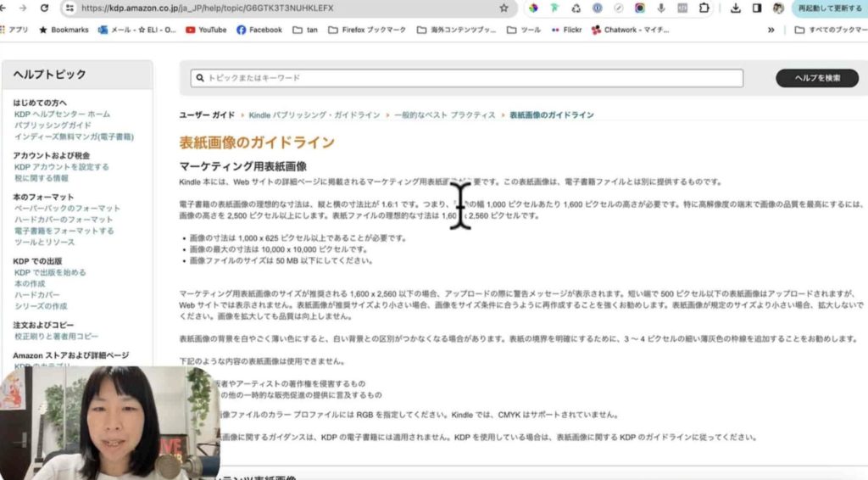Click the help topic search field
Screen dimensions: 868x480
coord(467,78)
